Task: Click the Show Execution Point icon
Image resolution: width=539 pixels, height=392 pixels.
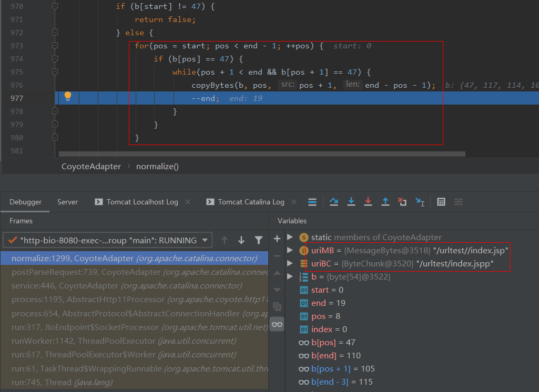Action: click(x=312, y=202)
